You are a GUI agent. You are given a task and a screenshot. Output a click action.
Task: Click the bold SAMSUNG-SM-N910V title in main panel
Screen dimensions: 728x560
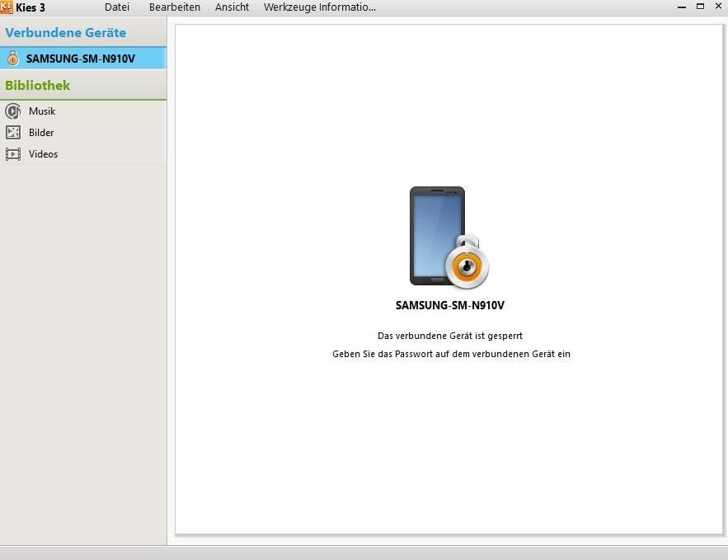pos(450,305)
